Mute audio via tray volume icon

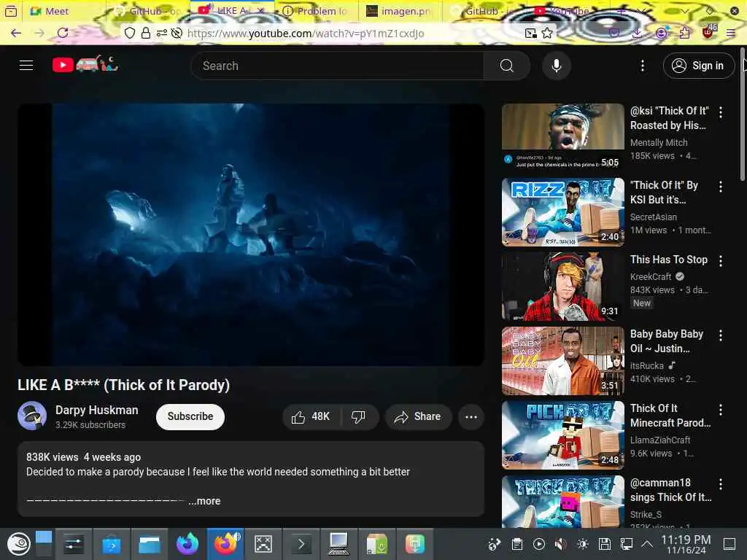point(561,544)
